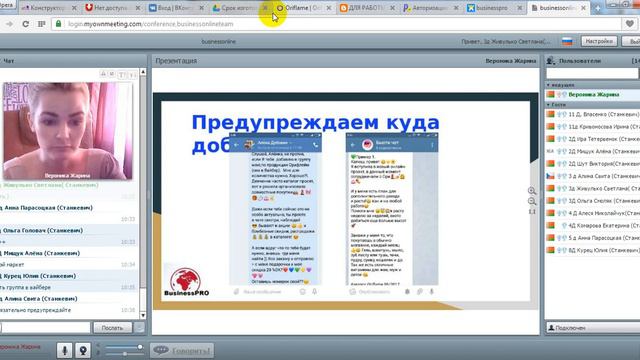Select user 3д Живулько Светлана
The height and width of the screenshot is (360, 640).
click(593, 188)
